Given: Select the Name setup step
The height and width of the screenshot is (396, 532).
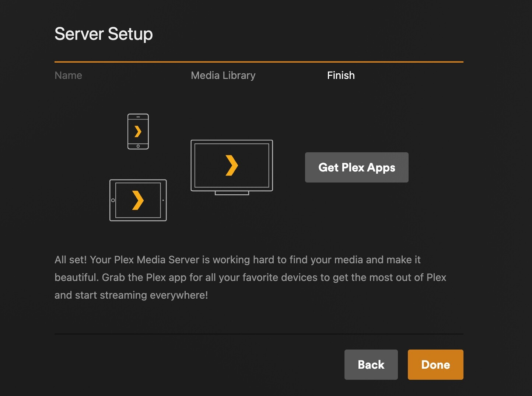Looking at the screenshot, I should (69, 75).
